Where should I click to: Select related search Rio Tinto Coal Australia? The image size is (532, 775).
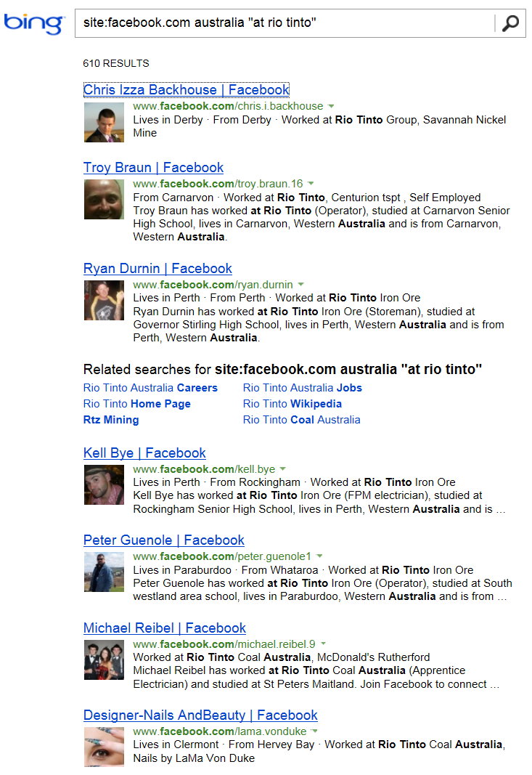click(301, 420)
